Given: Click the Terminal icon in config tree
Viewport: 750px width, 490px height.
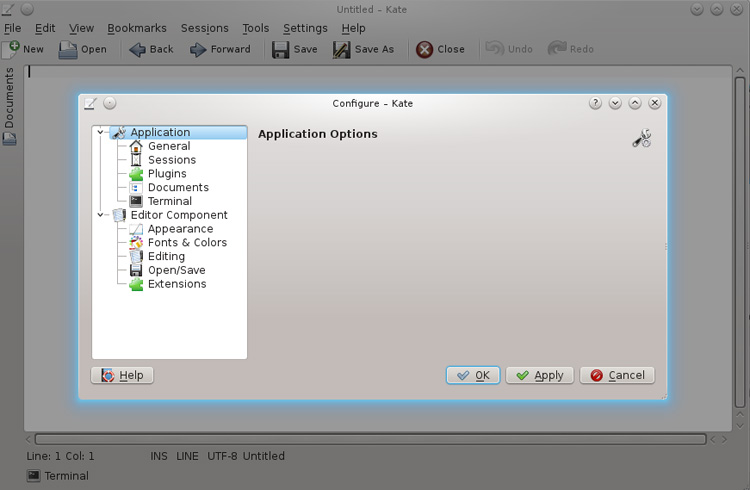Looking at the screenshot, I should coord(136,201).
